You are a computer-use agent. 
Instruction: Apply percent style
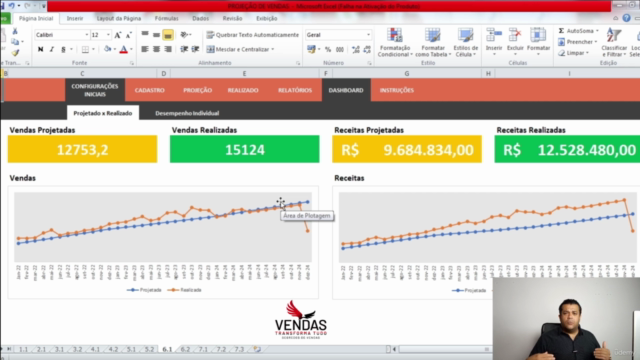[x=328, y=49]
